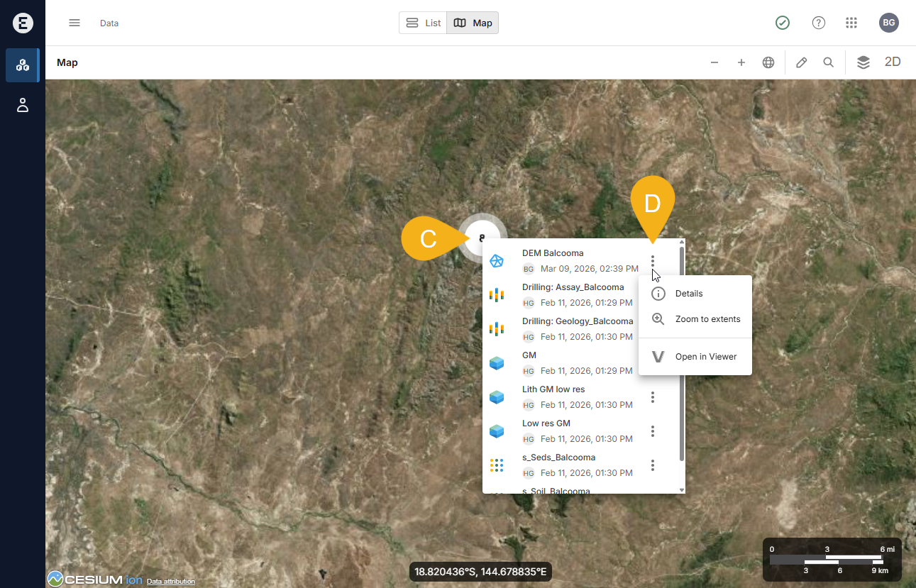Switch to List view
This screenshot has height=588, width=916.
(x=424, y=23)
